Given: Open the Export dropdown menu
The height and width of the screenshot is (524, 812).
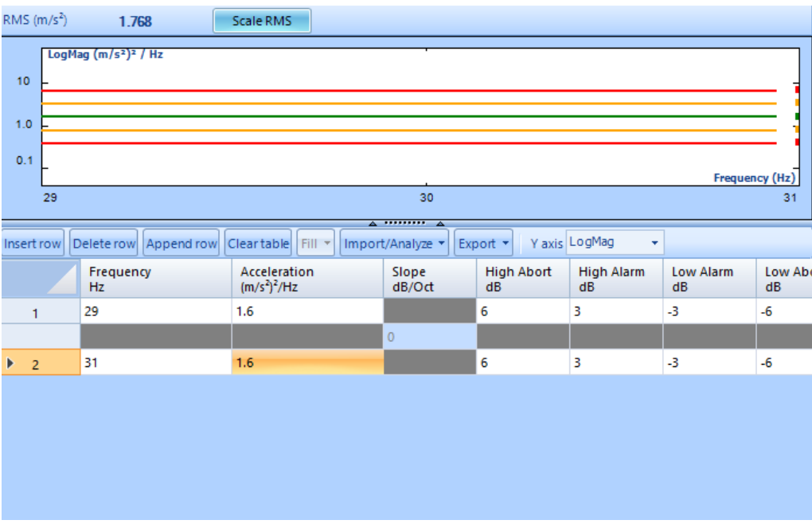Looking at the screenshot, I should [483, 244].
